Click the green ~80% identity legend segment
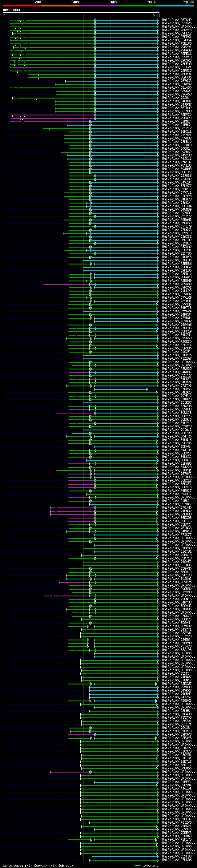This screenshot has width=197, height=868. pos(137,6)
